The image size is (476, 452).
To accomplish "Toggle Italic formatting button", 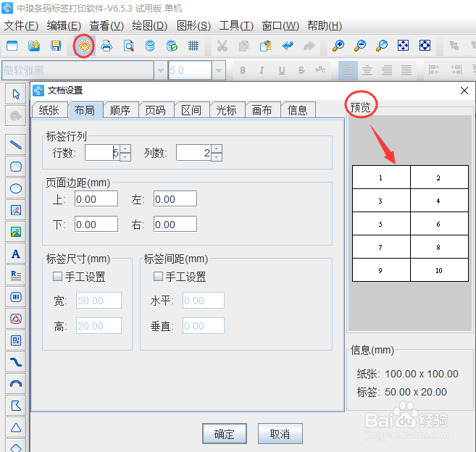I will tap(262, 70).
